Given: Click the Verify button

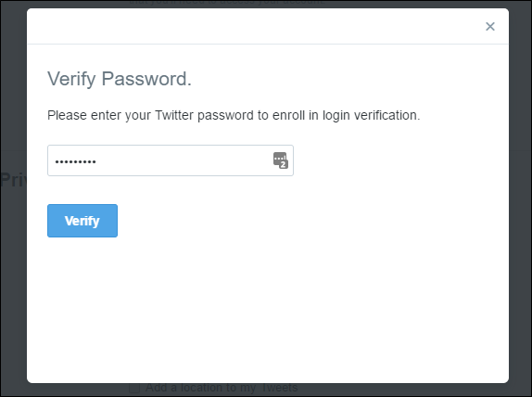Looking at the screenshot, I should tap(82, 221).
